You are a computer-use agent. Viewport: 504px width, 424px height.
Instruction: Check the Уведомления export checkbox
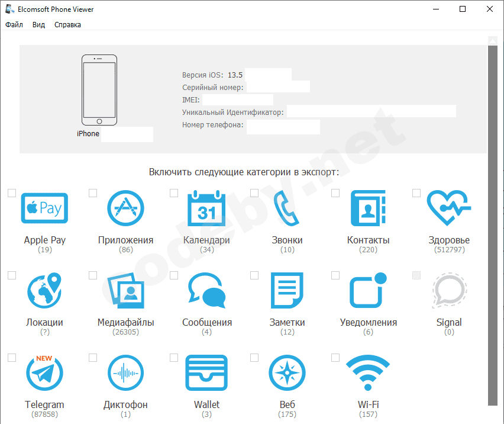tap(335, 275)
